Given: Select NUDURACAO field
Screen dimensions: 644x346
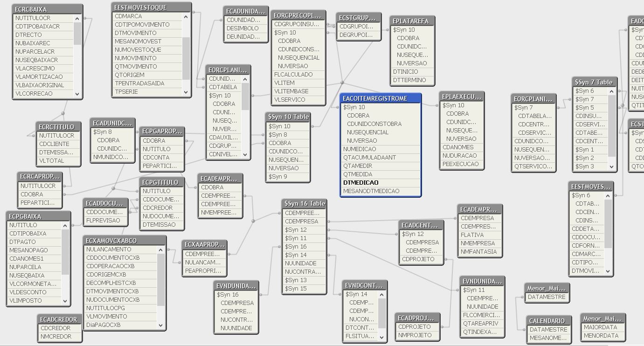Looking at the screenshot, I should (462, 156).
